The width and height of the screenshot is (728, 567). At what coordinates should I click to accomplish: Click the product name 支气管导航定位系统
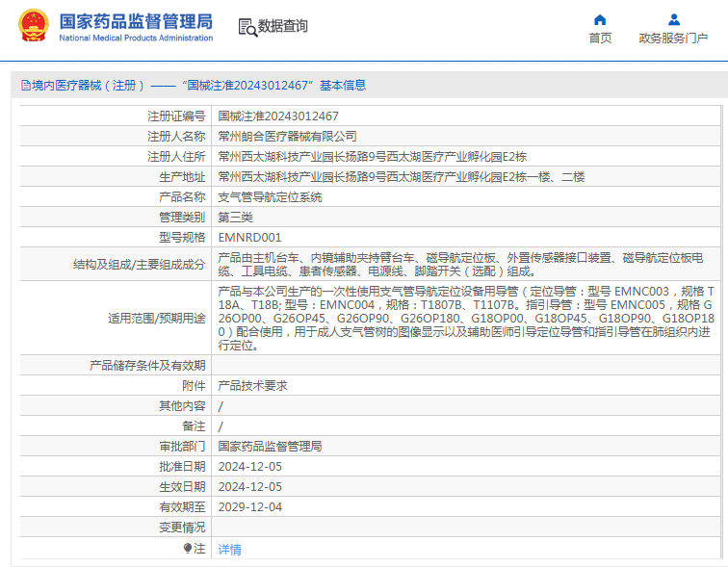click(271, 197)
